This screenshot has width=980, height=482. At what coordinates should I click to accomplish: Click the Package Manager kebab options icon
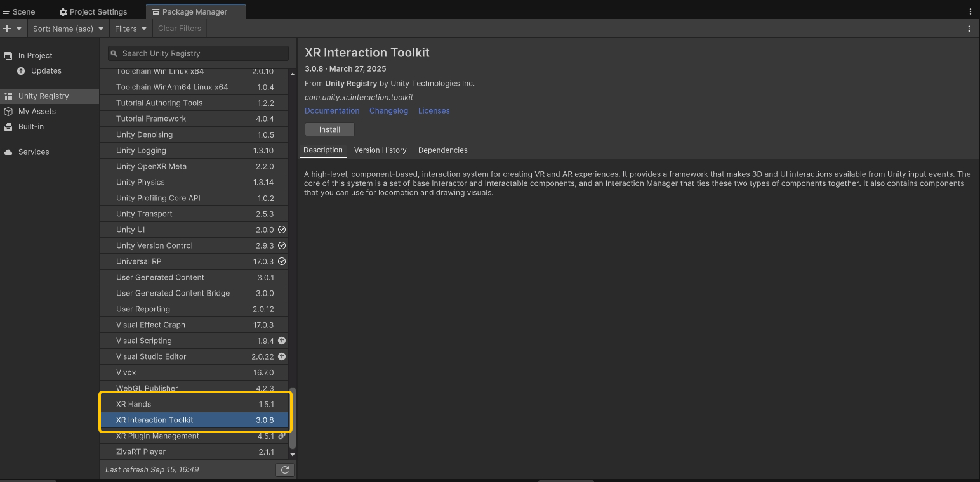point(969,29)
